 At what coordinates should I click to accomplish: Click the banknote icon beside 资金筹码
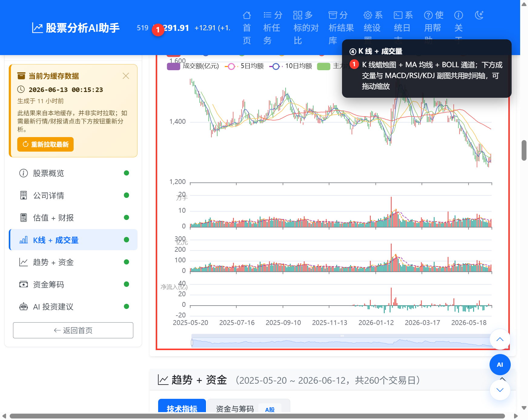click(23, 284)
